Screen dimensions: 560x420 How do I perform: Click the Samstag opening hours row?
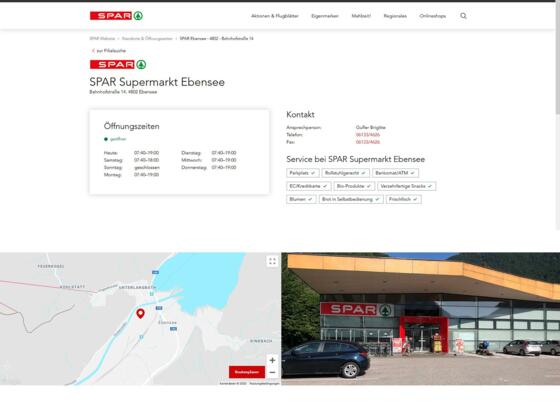point(131,160)
